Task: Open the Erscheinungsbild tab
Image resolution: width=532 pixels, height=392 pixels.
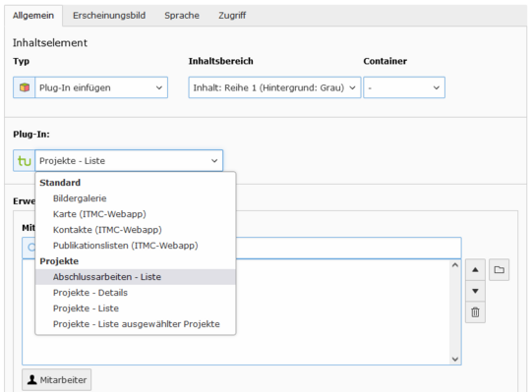Action: (109, 16)
